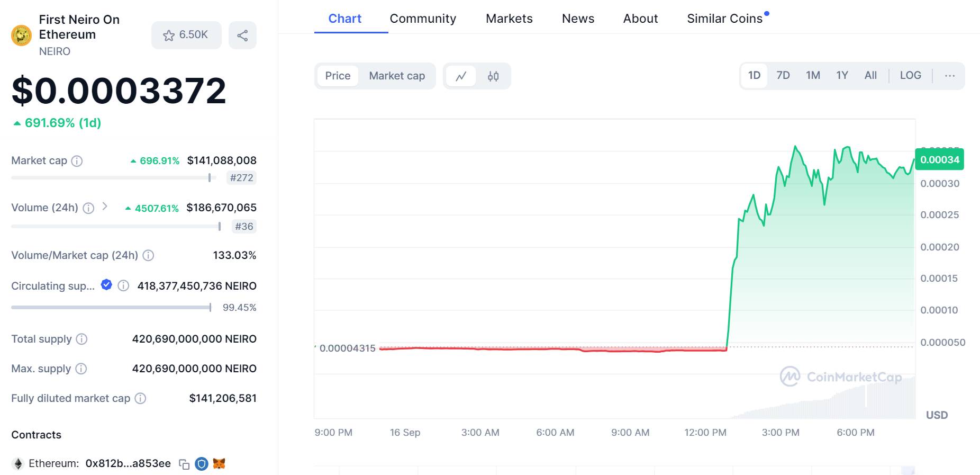The height and width of the screenshot is (475, 980).
Task: Select the Market cap chart toggle
Action: coord(397,76)
